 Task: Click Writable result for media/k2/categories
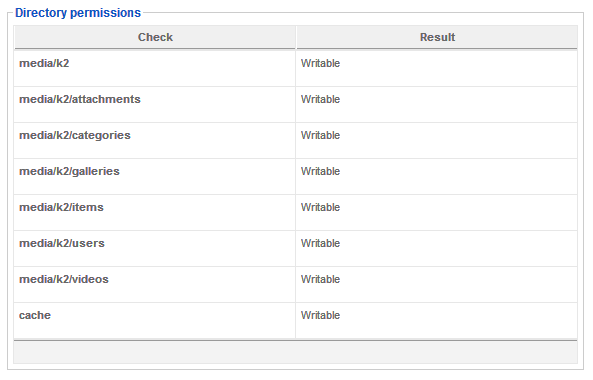pos(320,135)
